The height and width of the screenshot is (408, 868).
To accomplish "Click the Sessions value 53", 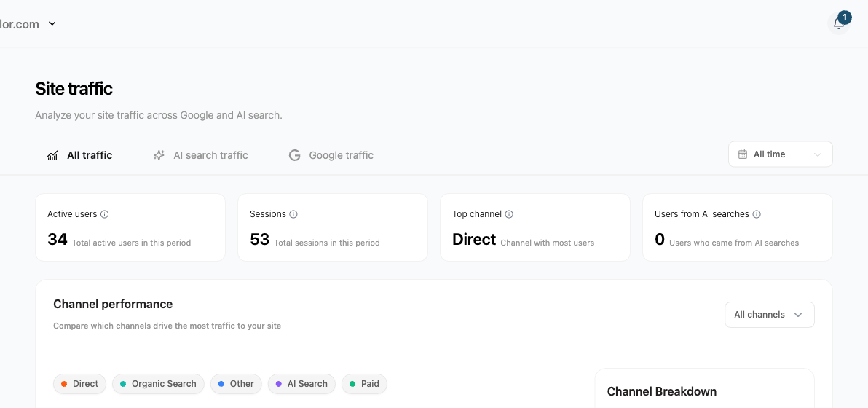I will [x=260, y=240].
